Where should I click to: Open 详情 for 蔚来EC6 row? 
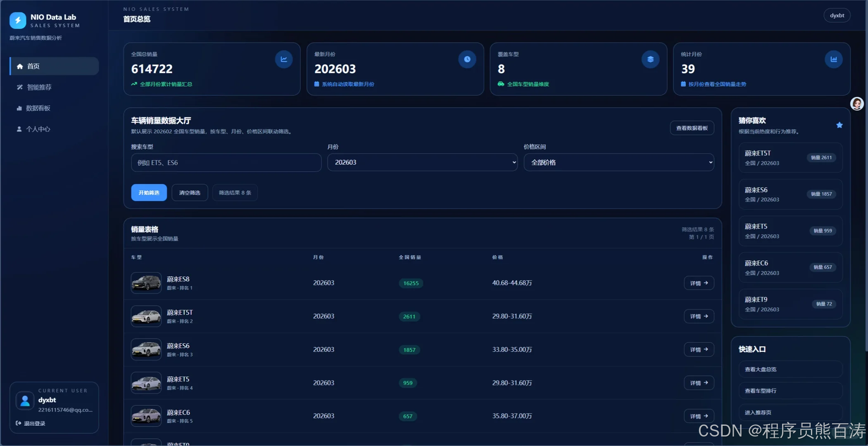coord(699,416)
